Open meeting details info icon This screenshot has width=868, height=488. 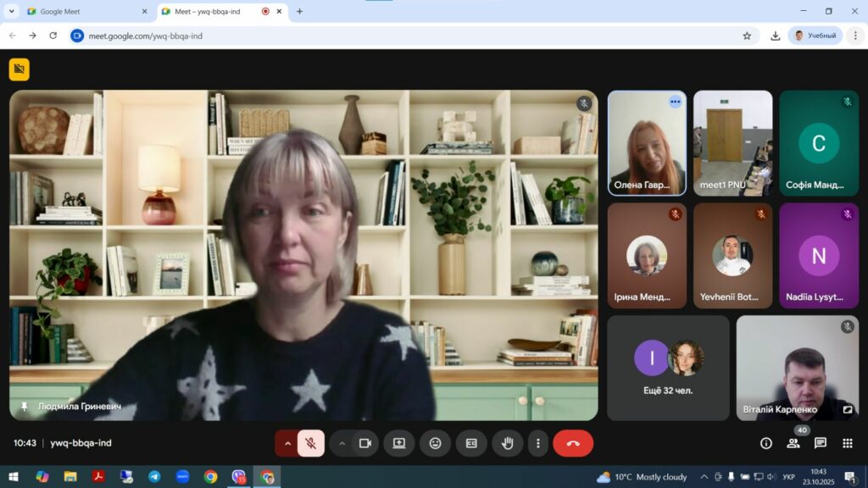766,443
